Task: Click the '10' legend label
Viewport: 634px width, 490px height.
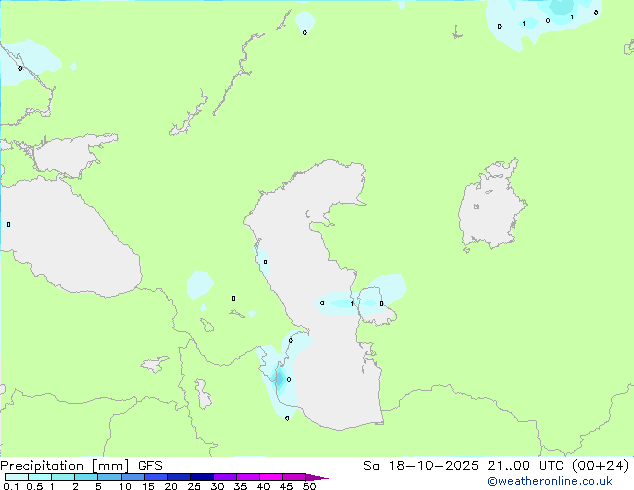Action: (x=125, y=486)
